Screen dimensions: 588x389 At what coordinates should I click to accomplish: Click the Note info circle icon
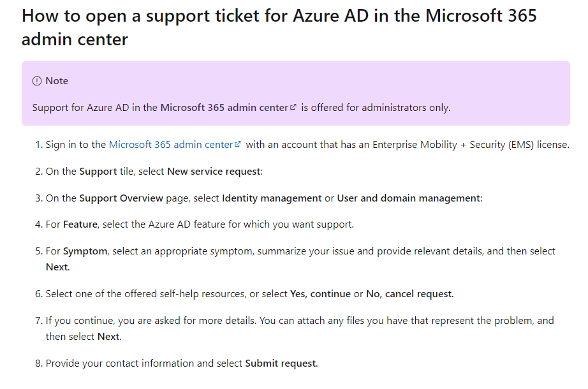(37, 81)
